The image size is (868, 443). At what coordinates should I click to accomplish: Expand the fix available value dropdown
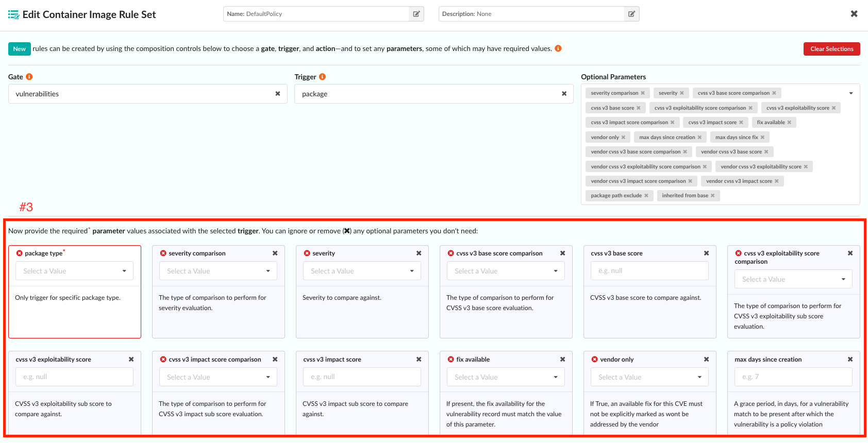(506, 377)
